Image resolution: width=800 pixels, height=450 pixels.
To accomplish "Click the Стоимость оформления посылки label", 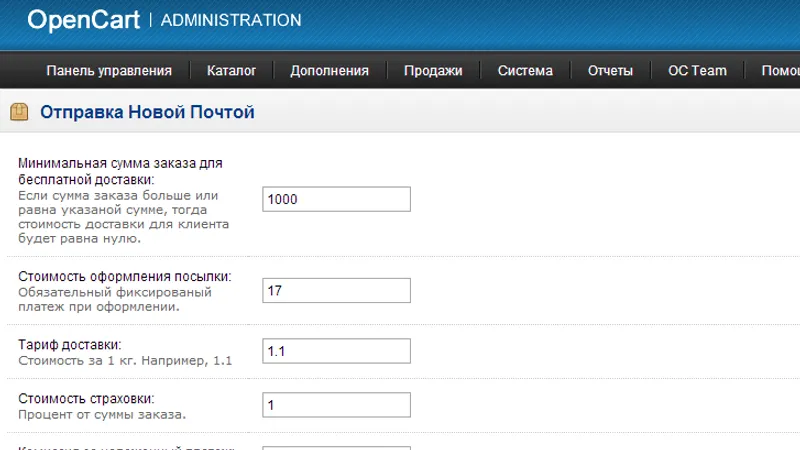I will coord(125,277).
